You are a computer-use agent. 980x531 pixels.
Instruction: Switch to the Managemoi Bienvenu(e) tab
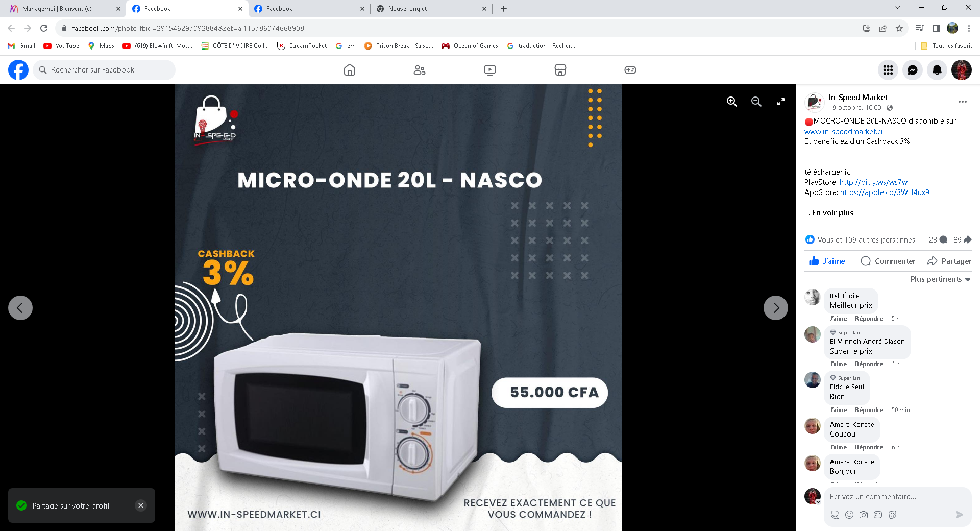click(x=57, y=9)
